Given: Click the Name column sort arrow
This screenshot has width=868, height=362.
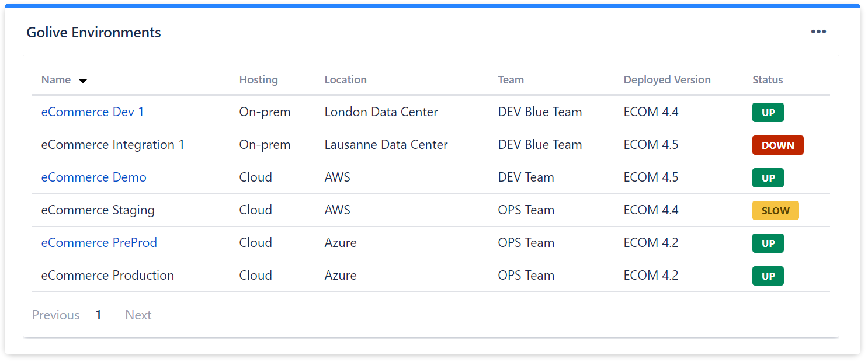Looking at the screenshot, I should tap(83, 81).
